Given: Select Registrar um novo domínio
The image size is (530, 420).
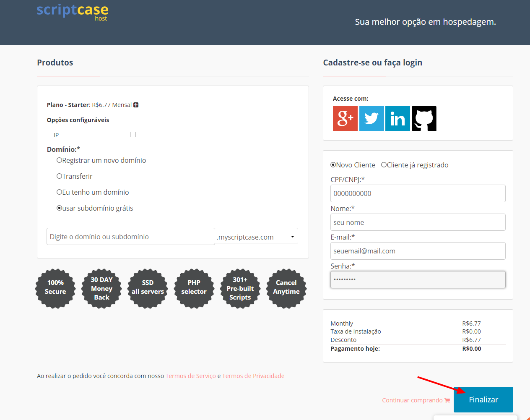Looking at the screenshot, I should click(x=59, y=160).
